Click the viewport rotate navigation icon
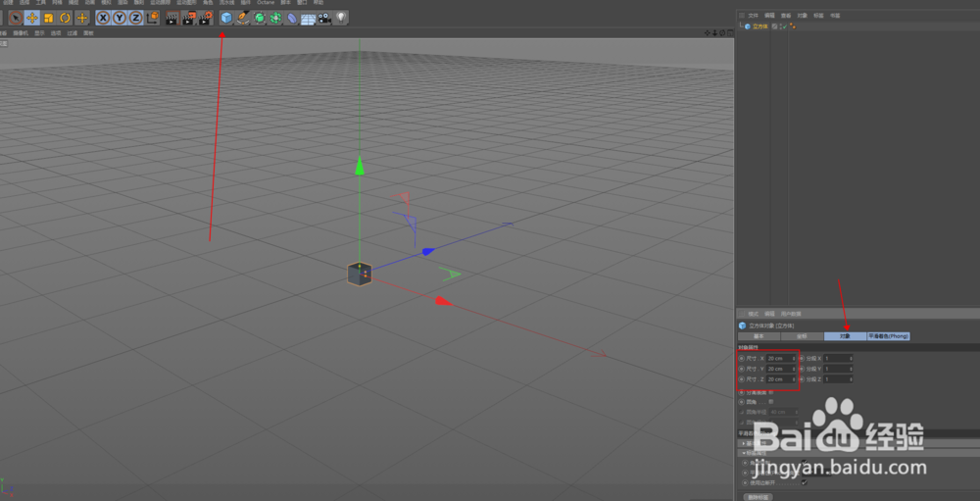The image size is (980, 501). pyautogui.click(x=722, y=32)
